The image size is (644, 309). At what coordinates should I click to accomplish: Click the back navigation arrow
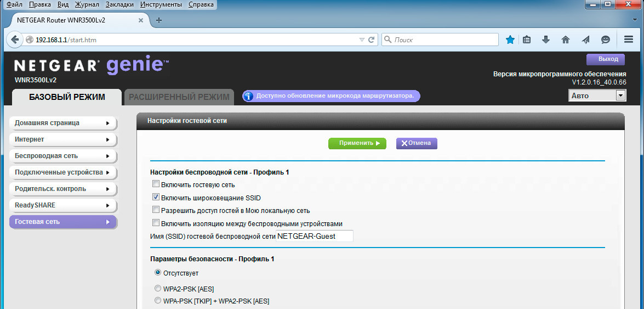(15, 40)
